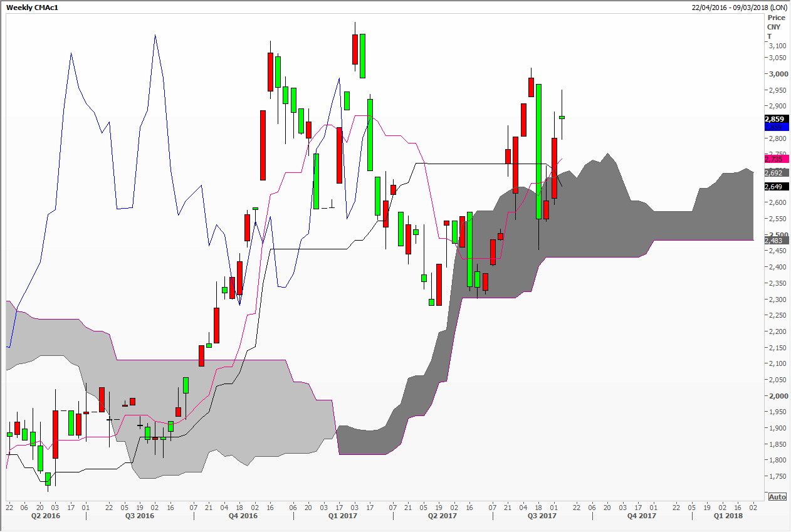The height and width of the screenshot is (532, 791).
Task: Click the 22/04/2016 - 09/03/2018 (LON) date range
Action: pyautogui.click(x=740, y=8)
